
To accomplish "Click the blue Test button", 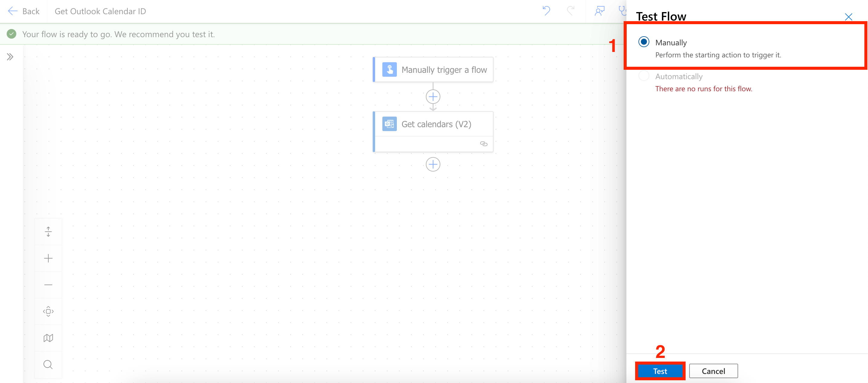I will point(660,371).
